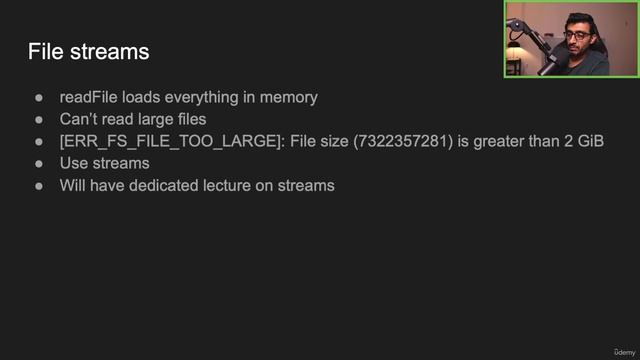Click the "Use streams" bullet text
640x360 pixels.
click(104, 163)
